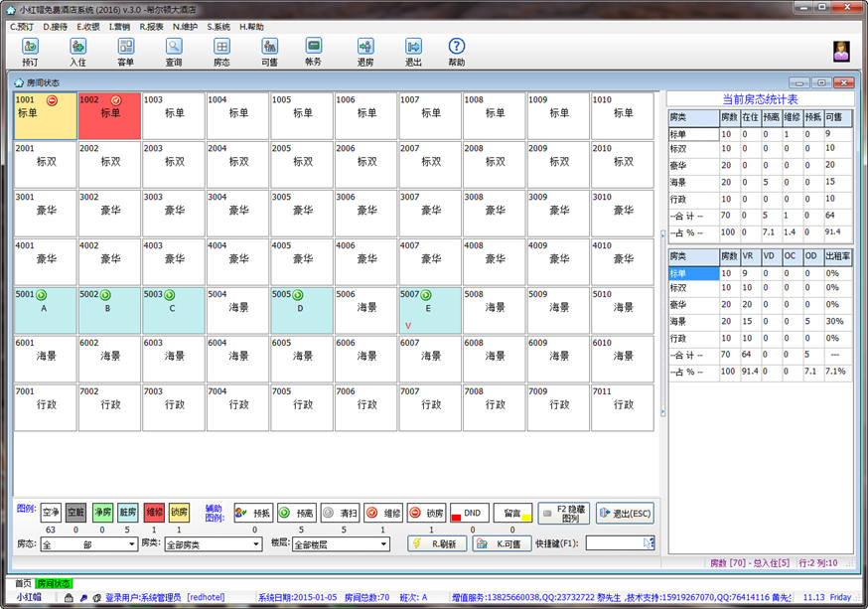
Task: Open the 帐务 accounts toolbar icon
Action: click(314, 50)
